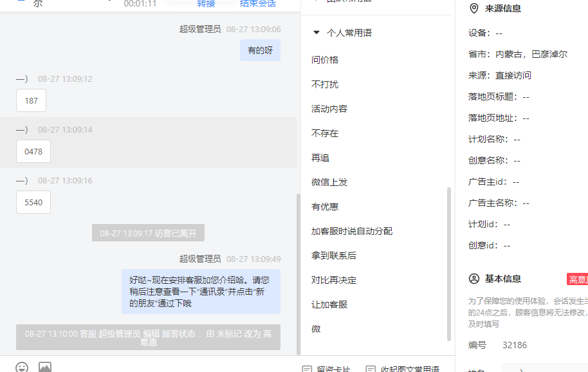Click the person icon beside 基本信息

pos(474,279)
